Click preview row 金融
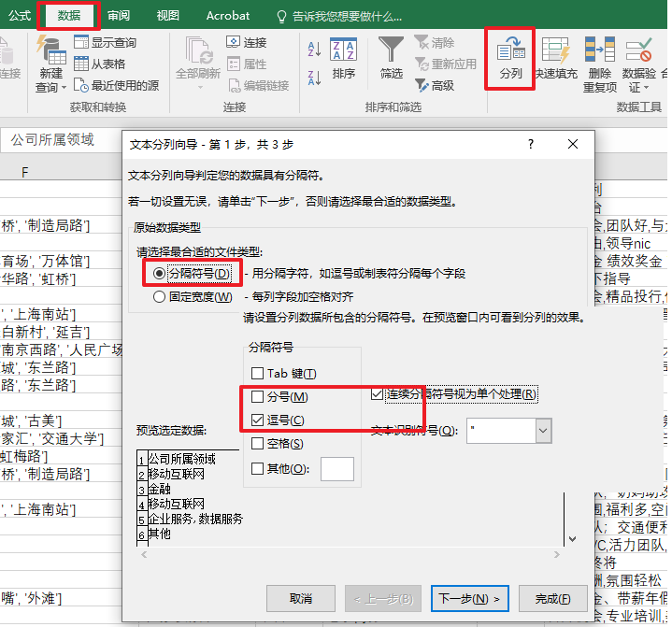This screenshot has width=672, height=627. (160, 489)
